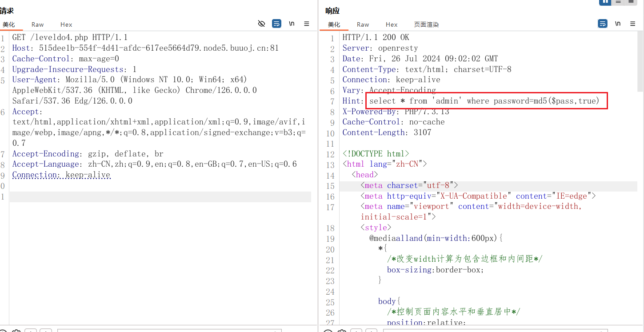The width and height of the screenshot is (644, 332).
Task: Click the Content-Length: 3107 header
Action: 387,132
